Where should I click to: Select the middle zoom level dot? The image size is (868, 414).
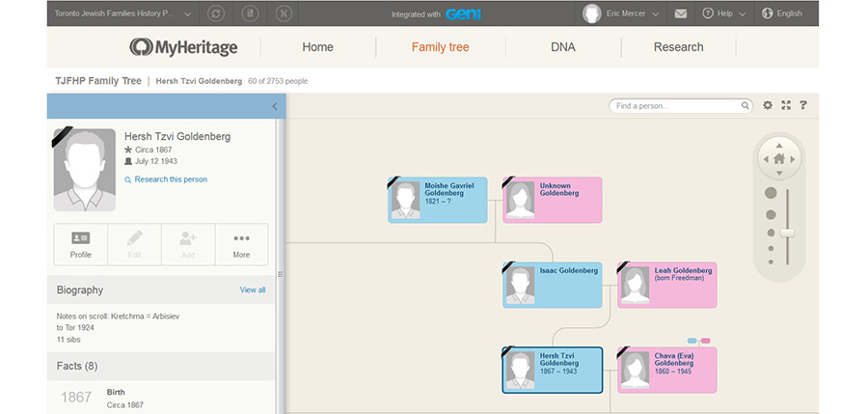tap(771, 233)
